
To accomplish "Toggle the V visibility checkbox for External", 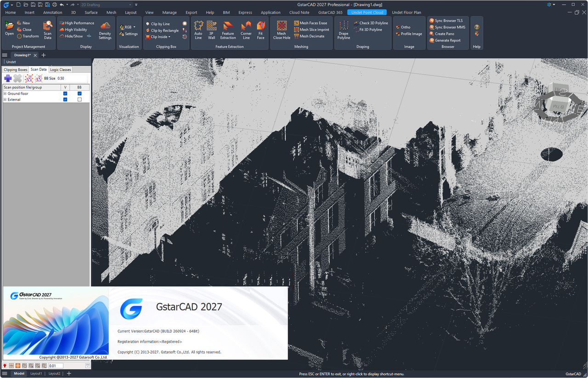I will pyautogui.click(x=65, y=99).
